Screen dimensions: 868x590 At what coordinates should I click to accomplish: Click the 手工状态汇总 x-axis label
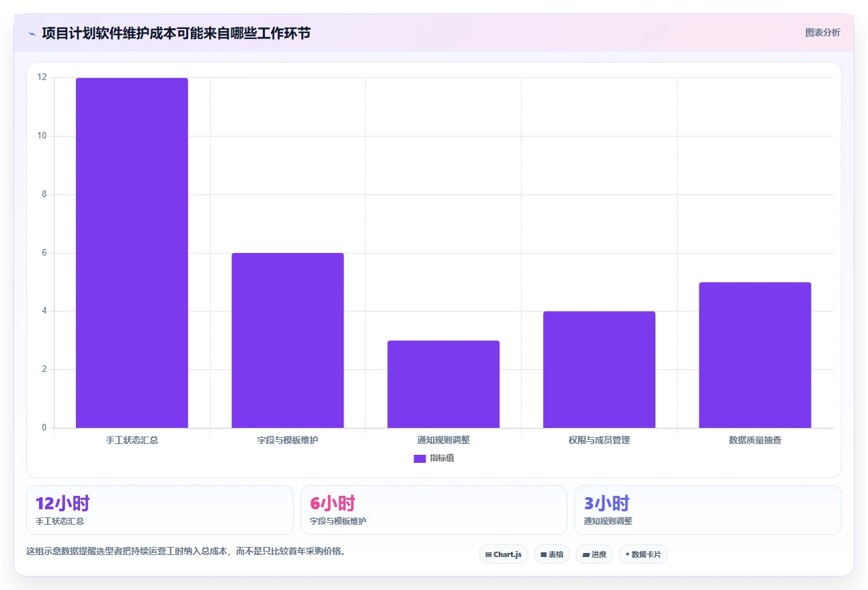click(x=132, y=440)
